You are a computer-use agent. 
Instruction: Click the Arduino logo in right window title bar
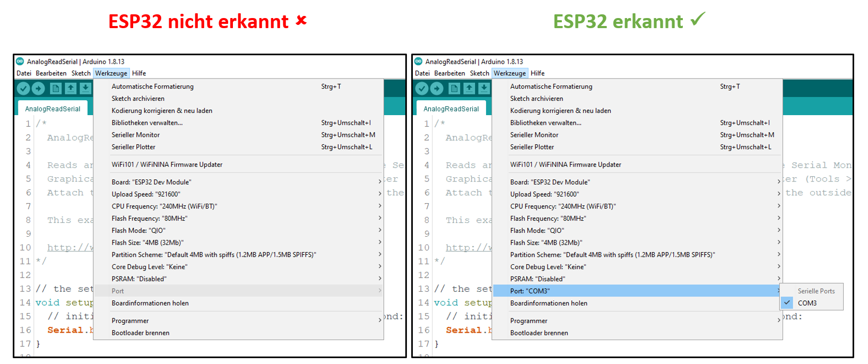click(x=419, y=62)
